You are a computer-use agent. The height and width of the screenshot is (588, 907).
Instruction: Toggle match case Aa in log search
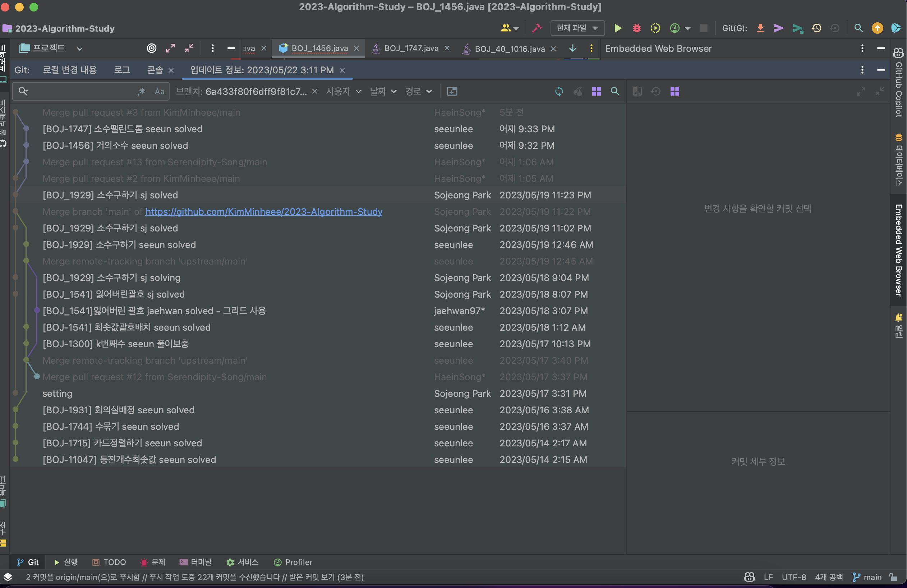click(x=159, y=91)
